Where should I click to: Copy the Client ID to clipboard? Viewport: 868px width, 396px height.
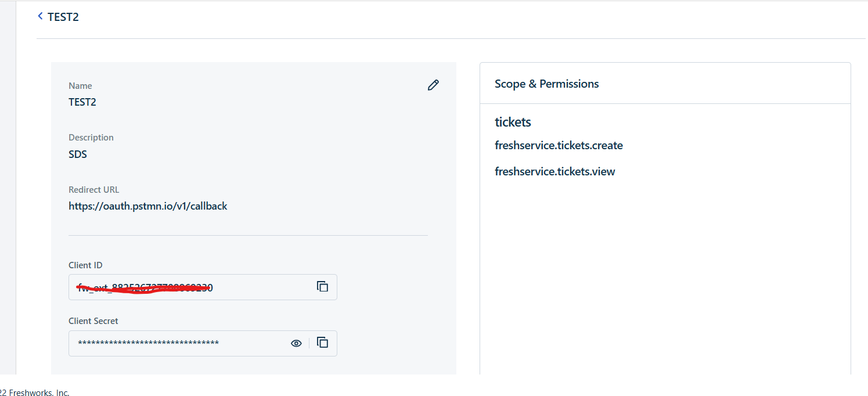[322, 286]
